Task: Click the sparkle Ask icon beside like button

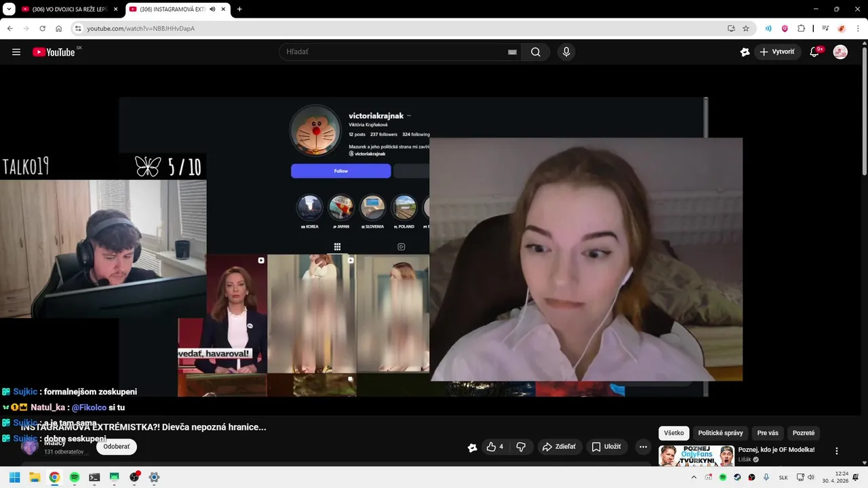Action: pyautogui.click(x=473, y=447)
